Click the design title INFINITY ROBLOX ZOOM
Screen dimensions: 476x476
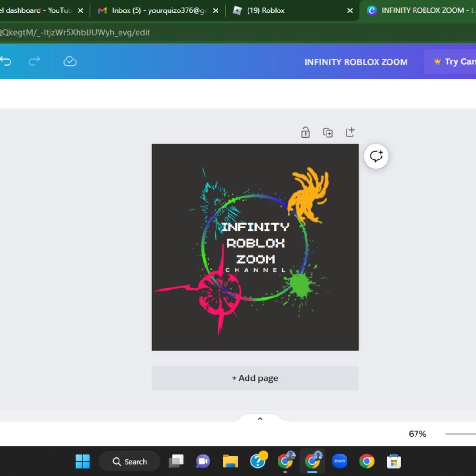(356, 62)
